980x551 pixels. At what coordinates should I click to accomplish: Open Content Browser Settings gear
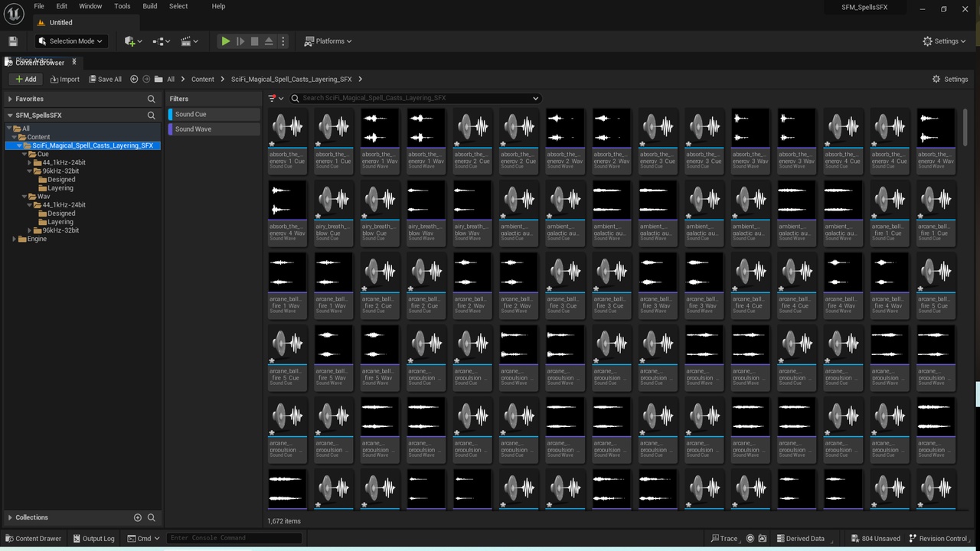click(950, 79)
